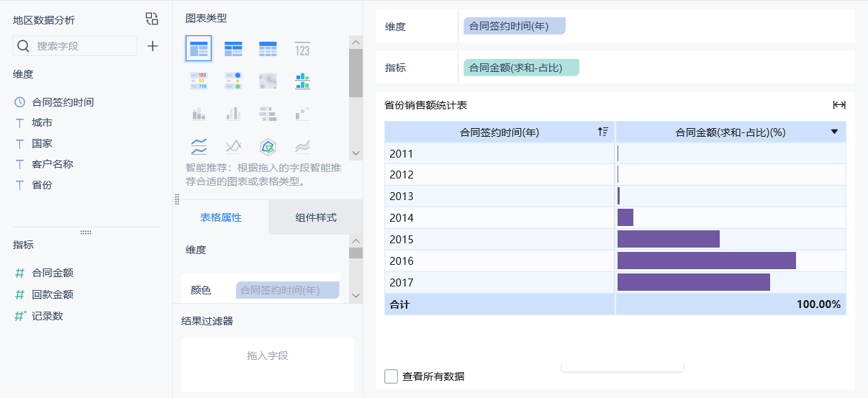Switch to the 组件样式 tab
Image resolution: width=868 pixels, height=398 pixels.
pos(315,217)
